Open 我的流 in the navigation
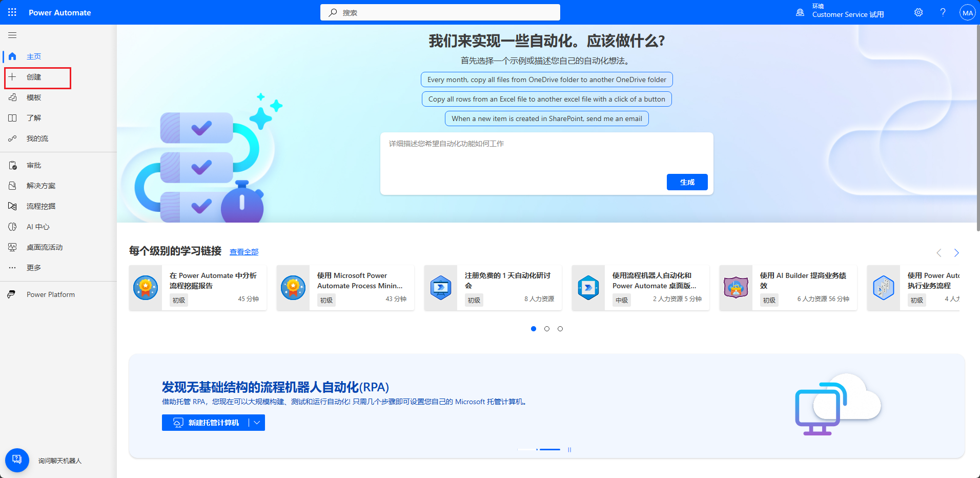Screen dimensions: 980x478 coord(37,138)
